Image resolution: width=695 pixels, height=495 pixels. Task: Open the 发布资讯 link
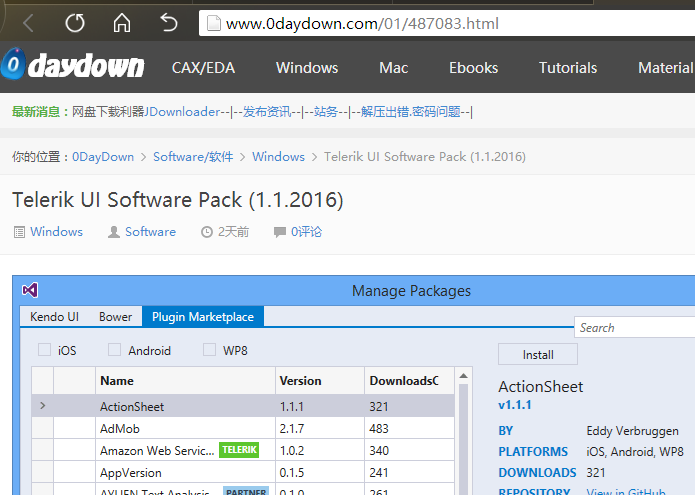pyautogui.click(x=267, y=112)
